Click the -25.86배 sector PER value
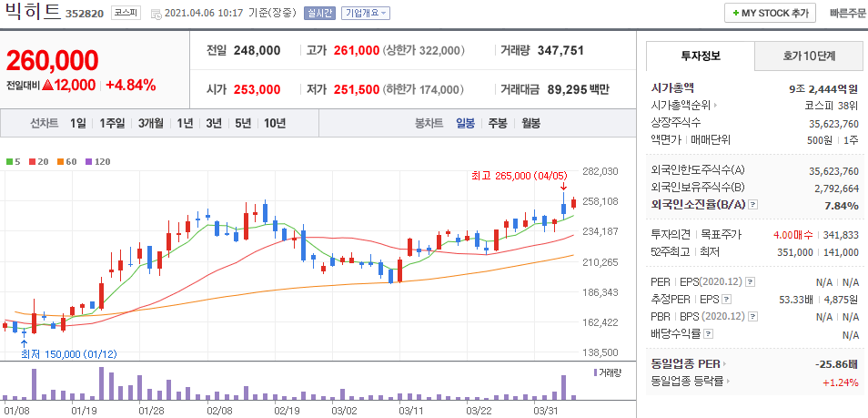868x418 pixels. pos(836,364)
